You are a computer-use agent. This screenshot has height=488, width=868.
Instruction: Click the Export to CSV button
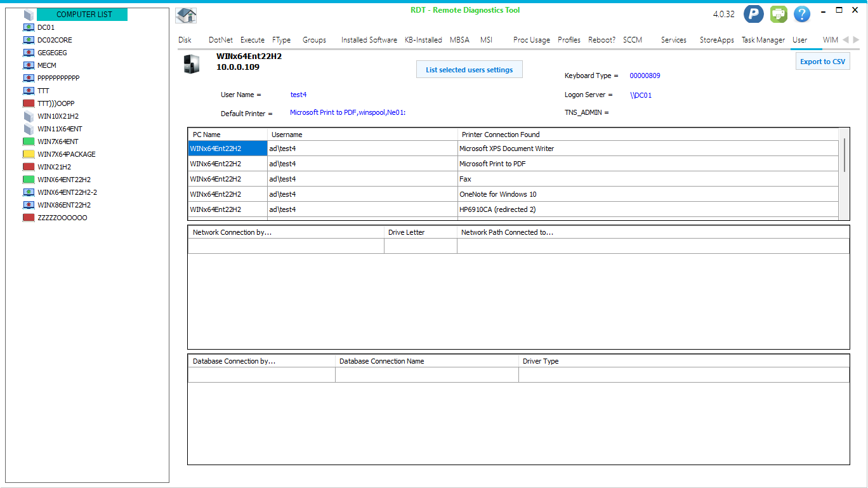click(x=823, y=62)
